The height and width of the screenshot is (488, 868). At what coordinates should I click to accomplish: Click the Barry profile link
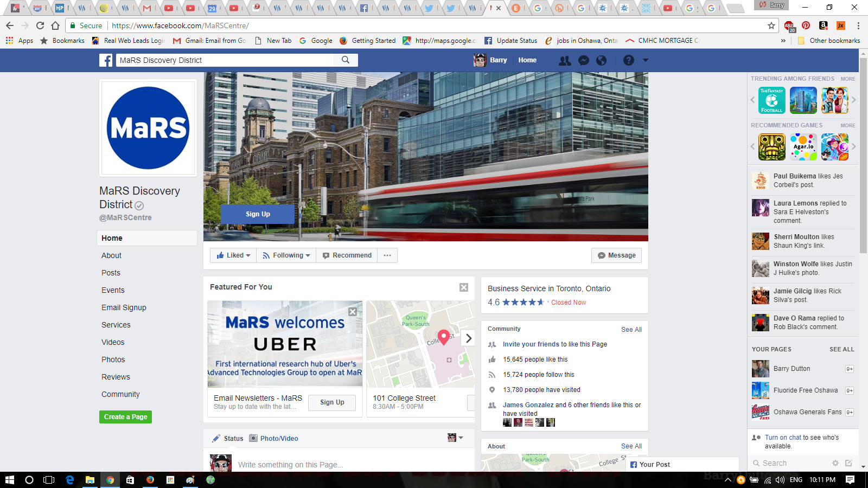pos(490,60)
